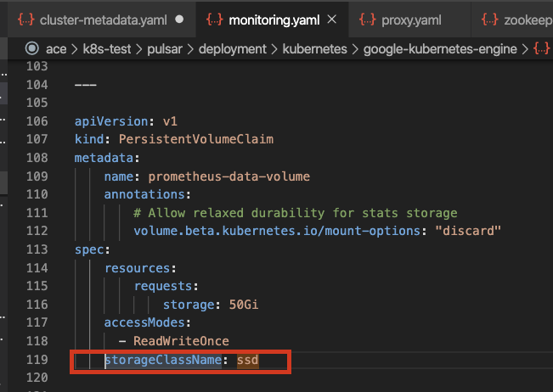Click the ssd value on line 119
The image size is (553, 392).
pyautogui.click(x=247, y=360)
